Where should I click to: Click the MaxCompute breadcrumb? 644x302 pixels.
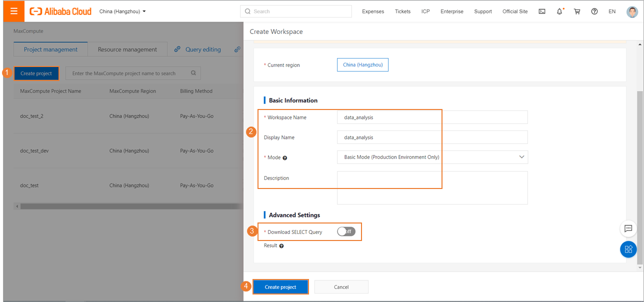pos(28,31)
